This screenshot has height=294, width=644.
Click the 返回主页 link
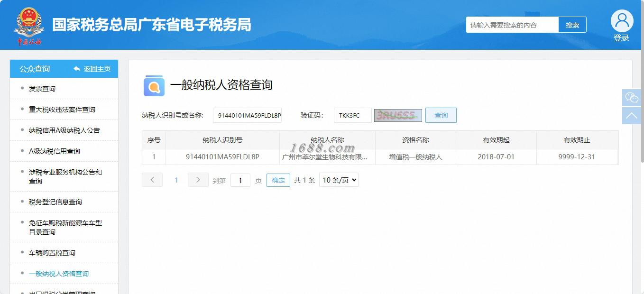point(97,69)
